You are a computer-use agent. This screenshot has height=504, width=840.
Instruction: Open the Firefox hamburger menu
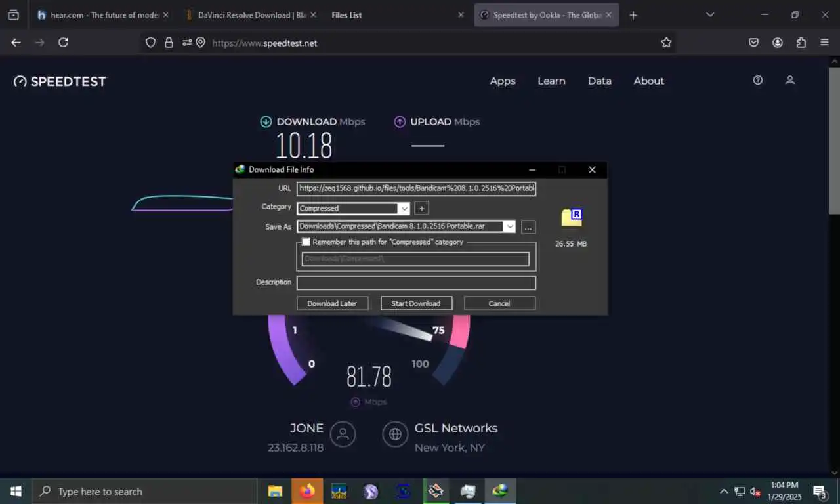(x=825, y=43)
